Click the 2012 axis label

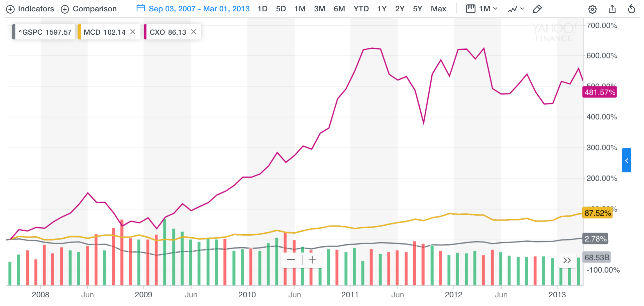pos(453,295)
